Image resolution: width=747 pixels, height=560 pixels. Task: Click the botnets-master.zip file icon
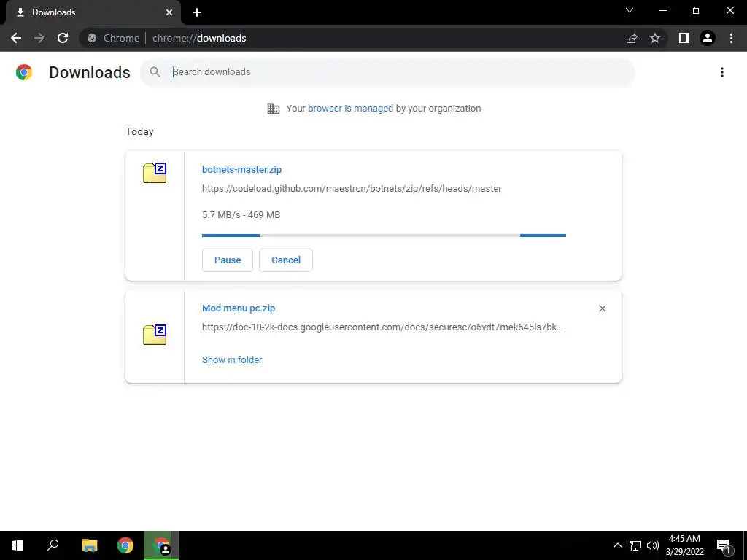coord(155,173)
